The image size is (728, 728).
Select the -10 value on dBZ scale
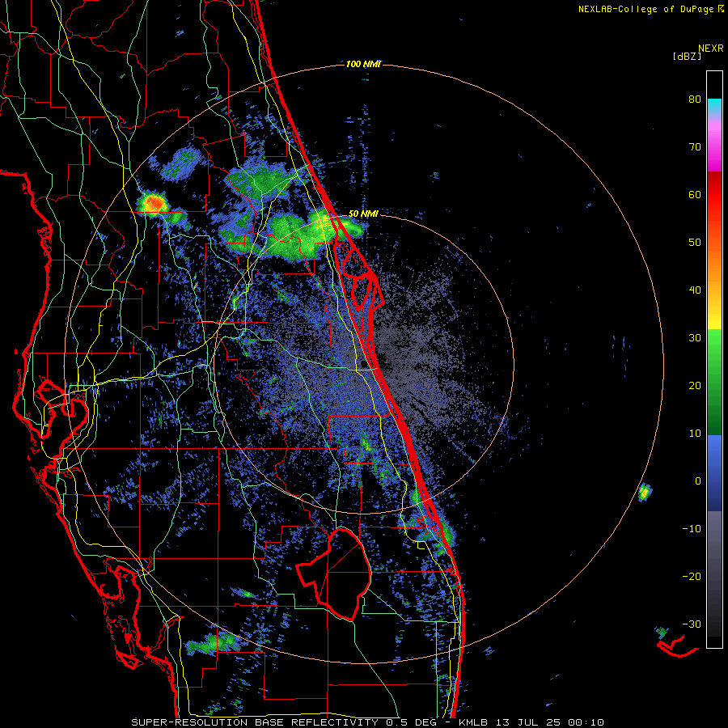click(692, 529)
